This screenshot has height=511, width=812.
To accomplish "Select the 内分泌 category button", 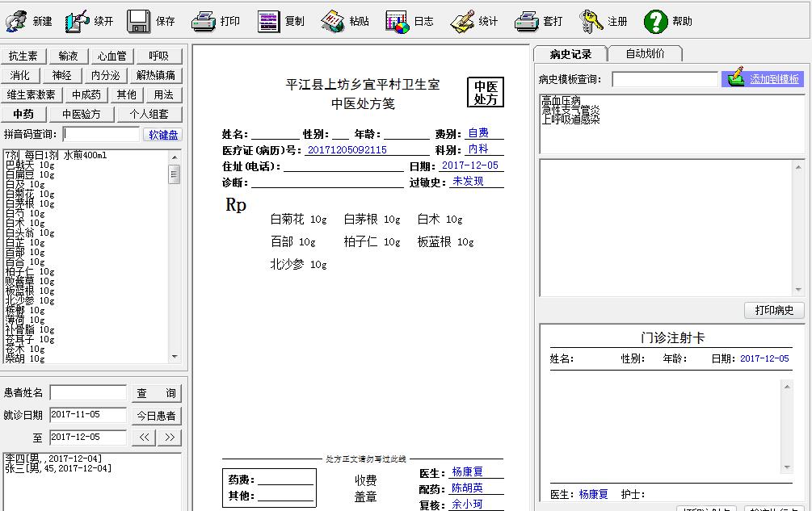I will (x=106, y=75).
